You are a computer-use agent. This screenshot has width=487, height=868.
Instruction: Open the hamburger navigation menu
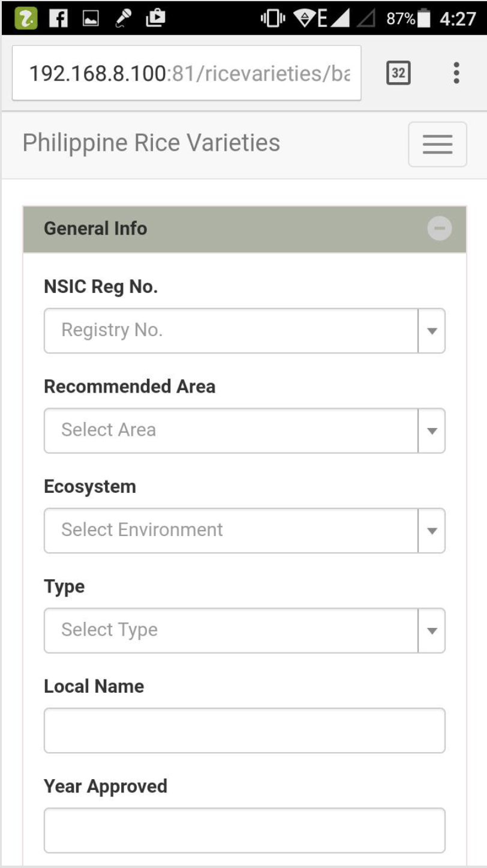point(437,144)
